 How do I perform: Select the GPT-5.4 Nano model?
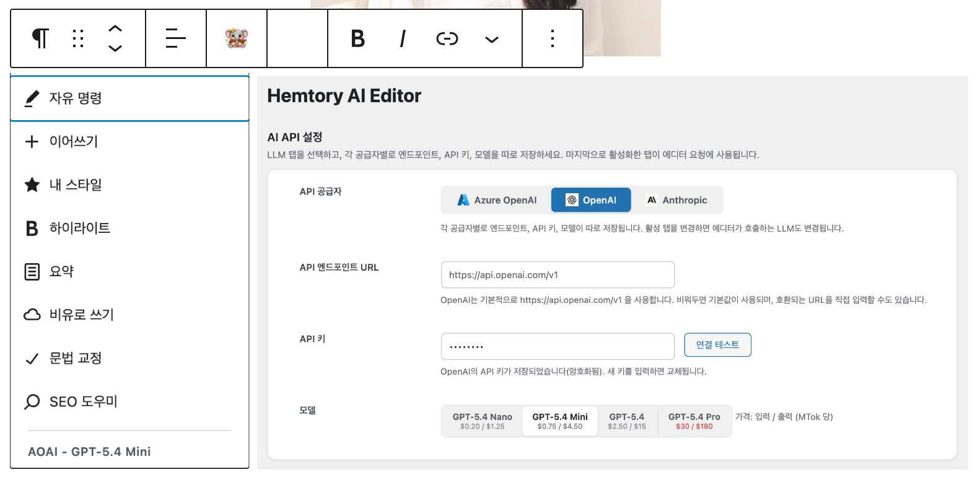(483, 421)
